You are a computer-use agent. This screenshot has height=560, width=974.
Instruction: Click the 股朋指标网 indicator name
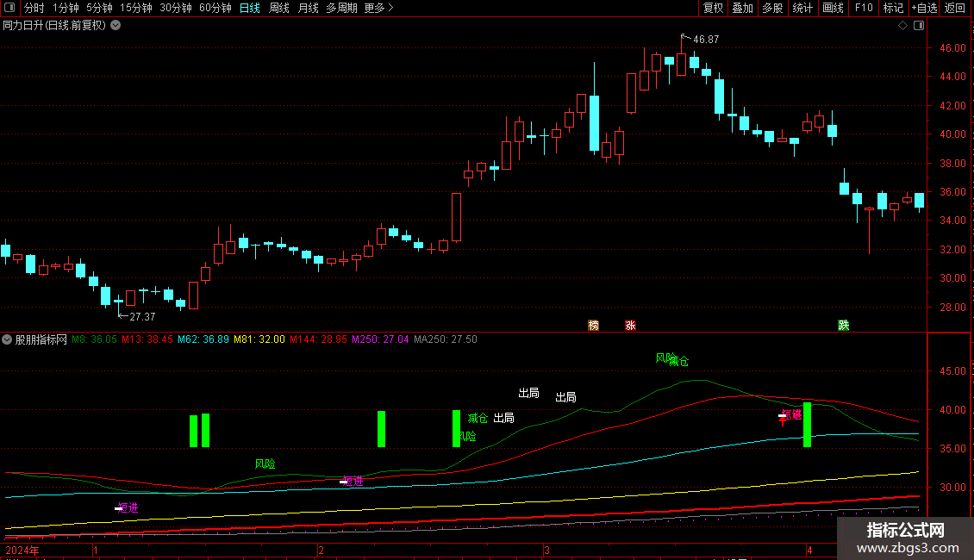pos(41,339)
